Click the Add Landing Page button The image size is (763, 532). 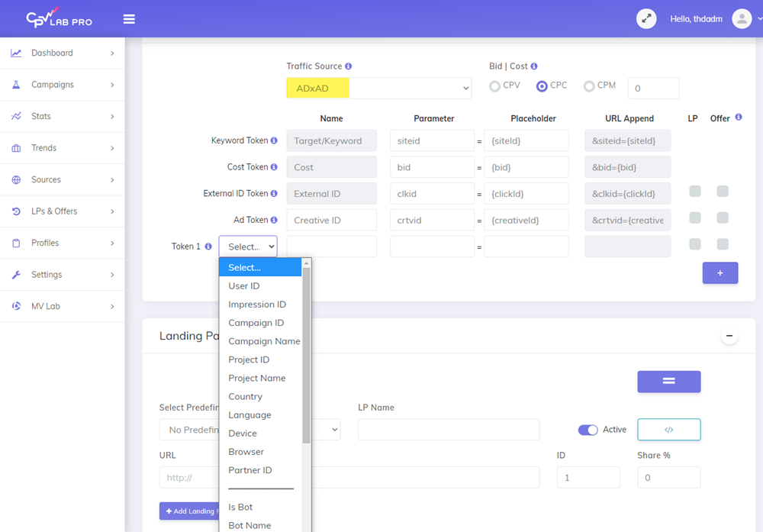190,511
